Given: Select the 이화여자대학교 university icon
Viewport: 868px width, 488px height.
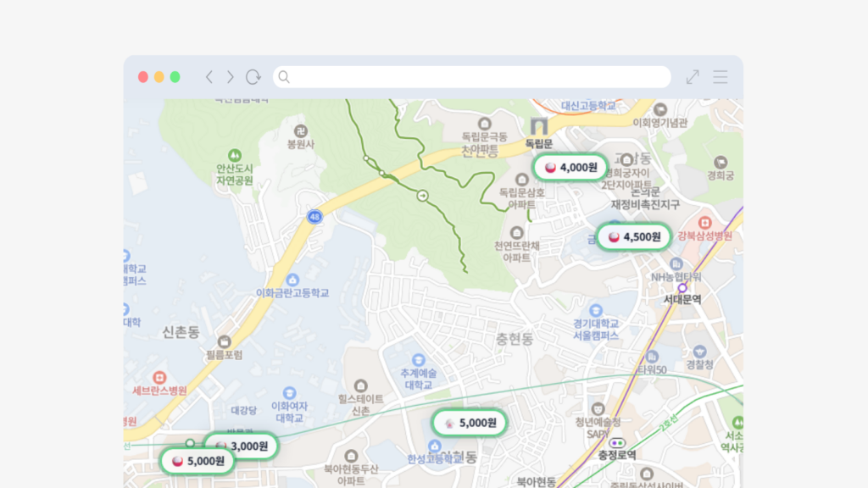Looking at the screenshot, I should (x=289, y=393).
